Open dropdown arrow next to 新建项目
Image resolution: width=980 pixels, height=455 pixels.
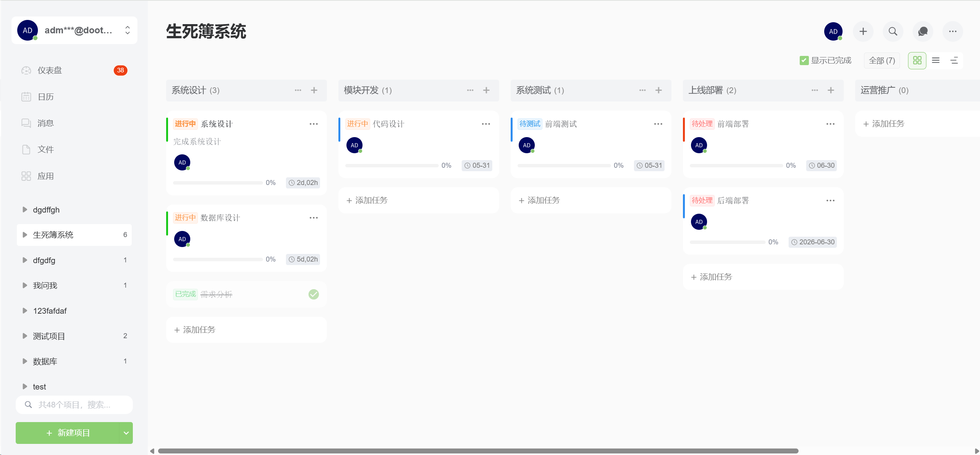click(126, 433)
